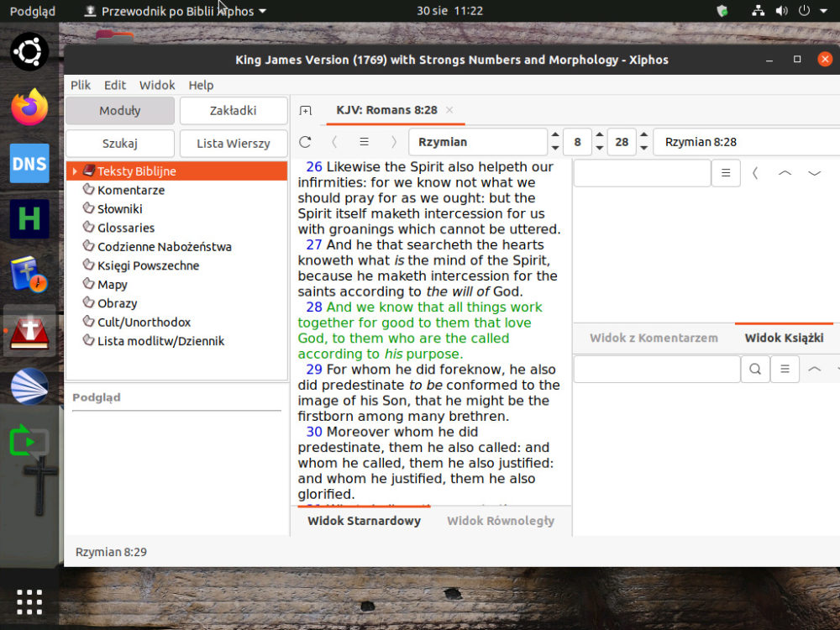Click network icon in top bar
The height and width of the screenshot is (630, 840).
[x=758, y=11]
